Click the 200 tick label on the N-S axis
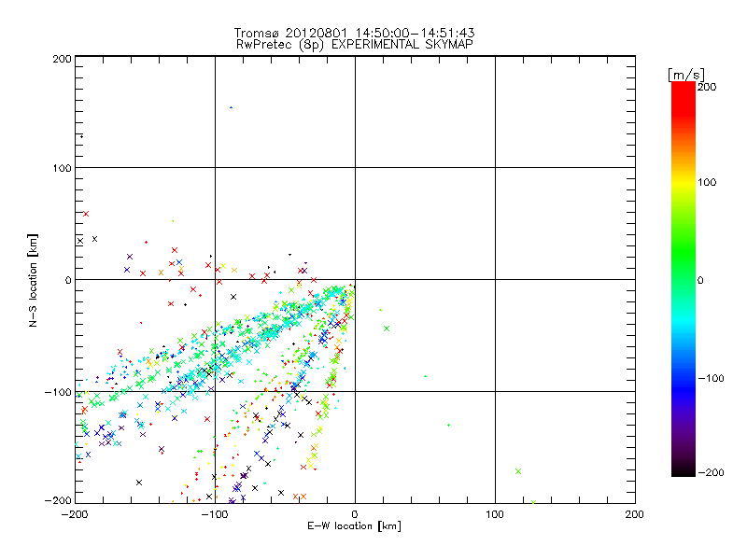Viewport: 747px width, 560px height. pos(62,59)
